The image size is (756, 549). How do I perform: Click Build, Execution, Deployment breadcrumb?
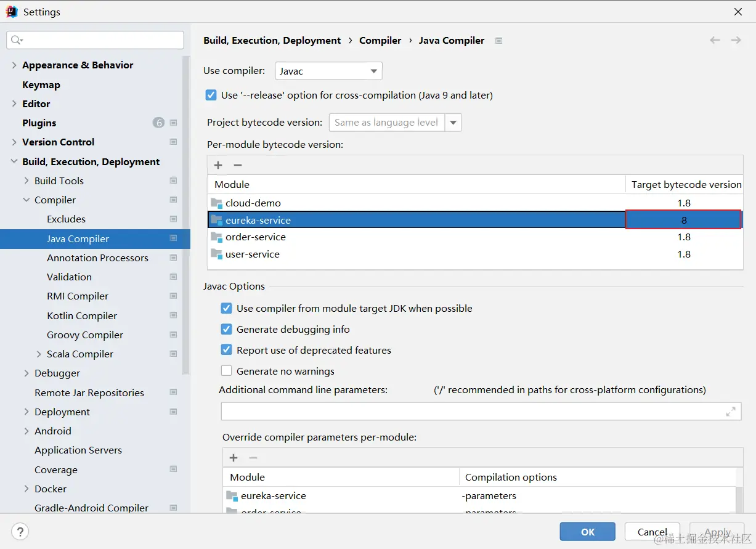pyautogui.click(x=272, y=40)
